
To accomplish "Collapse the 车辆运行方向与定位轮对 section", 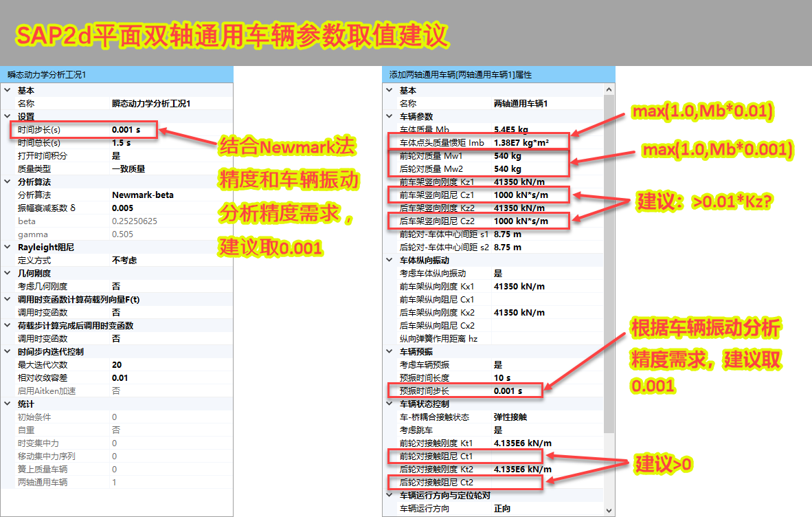I will (390, 495).
